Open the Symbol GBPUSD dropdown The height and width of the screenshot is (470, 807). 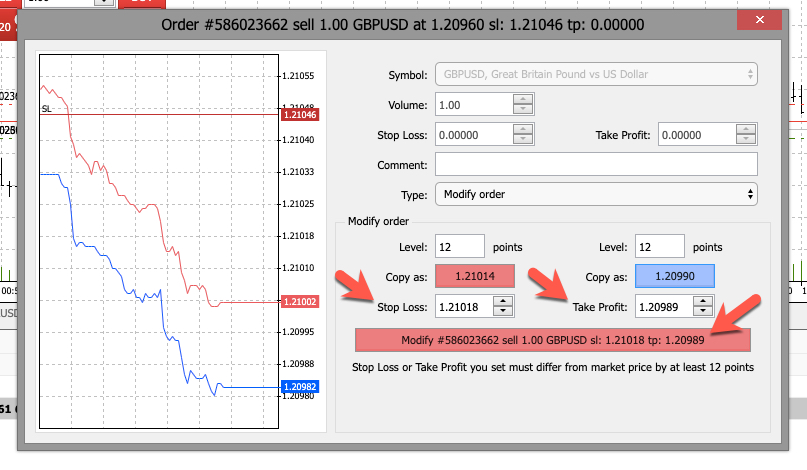(x=596, y=75)
